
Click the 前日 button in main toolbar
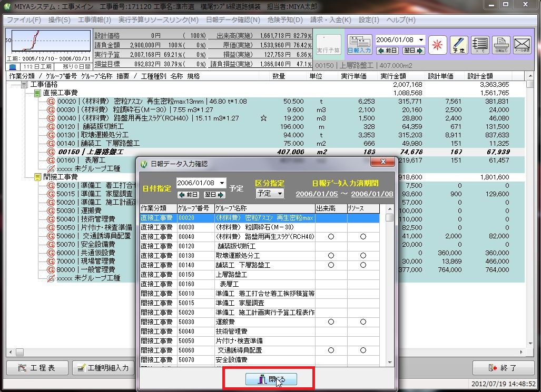pyautogui.click(x=388, y=51)
